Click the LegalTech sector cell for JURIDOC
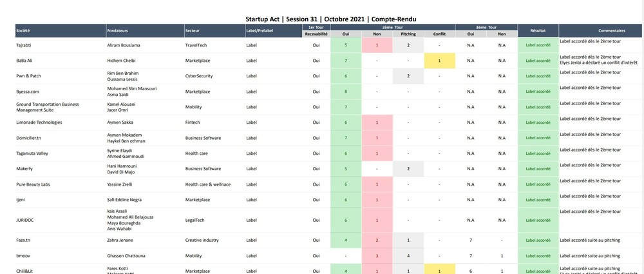The height and width of the screenshot is (274, 644). pyautogui.click(x=195, y=220)
